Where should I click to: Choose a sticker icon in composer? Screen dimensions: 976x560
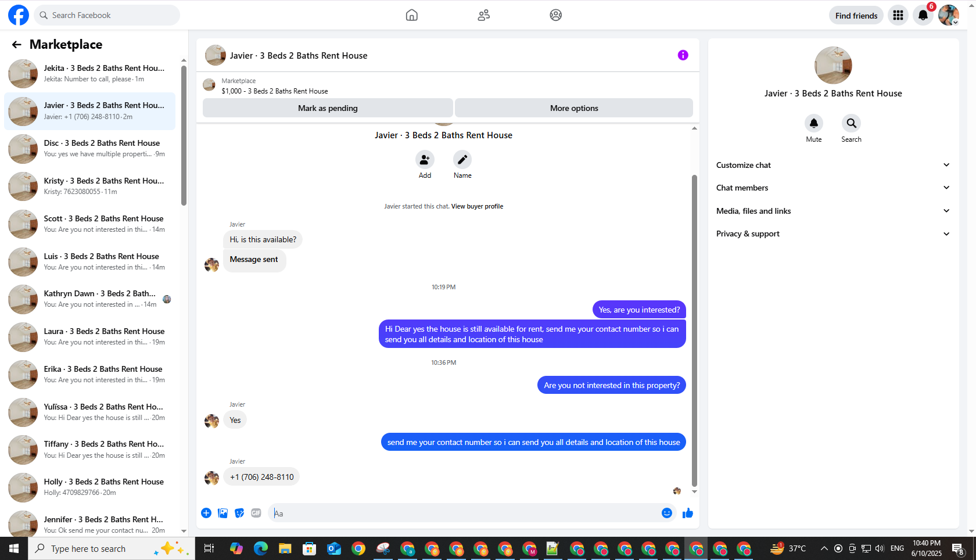(239, 513)
